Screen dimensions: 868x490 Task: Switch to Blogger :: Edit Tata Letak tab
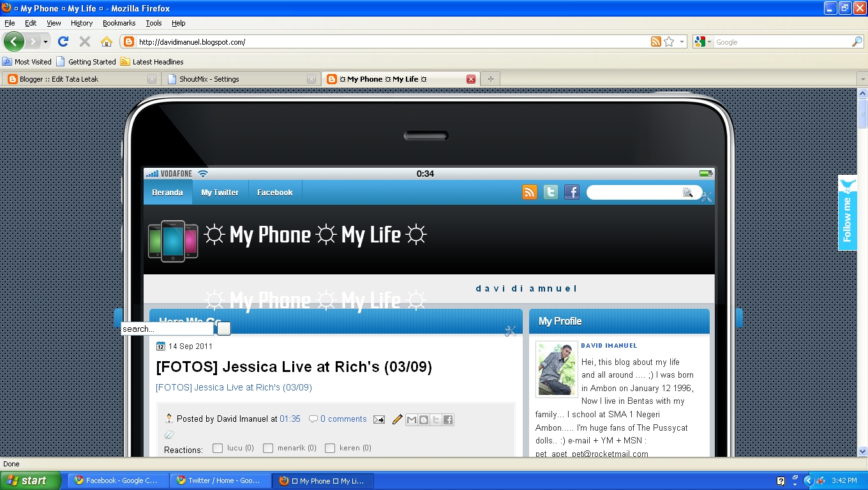pos(81,79)
